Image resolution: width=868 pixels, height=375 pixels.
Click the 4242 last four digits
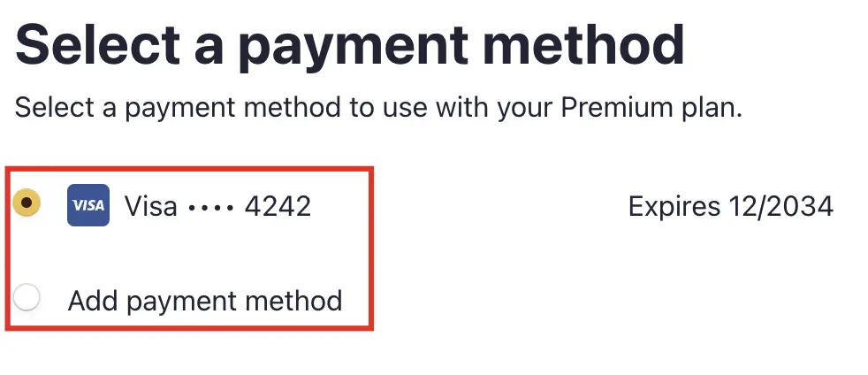pyautogui.click(x=278, y=207)
